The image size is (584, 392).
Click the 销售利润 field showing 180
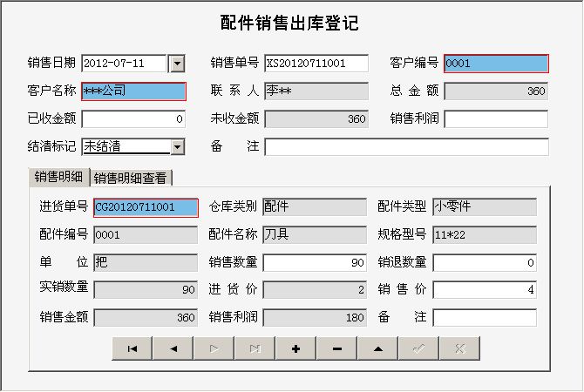[315, 318]
